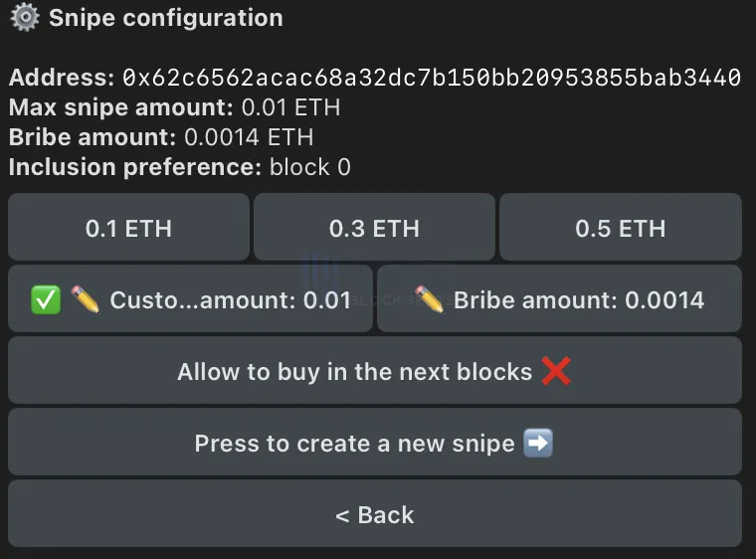Click the 0x62c6 contract address text
Screen dimensions: 756x559
pos(431,78)
